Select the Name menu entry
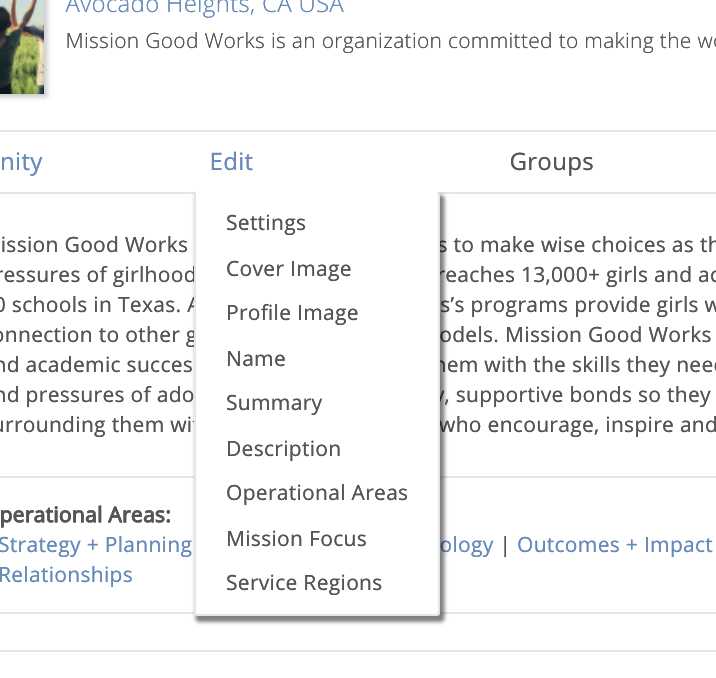This screenshot has height=678, width=716. pos(256,358)
